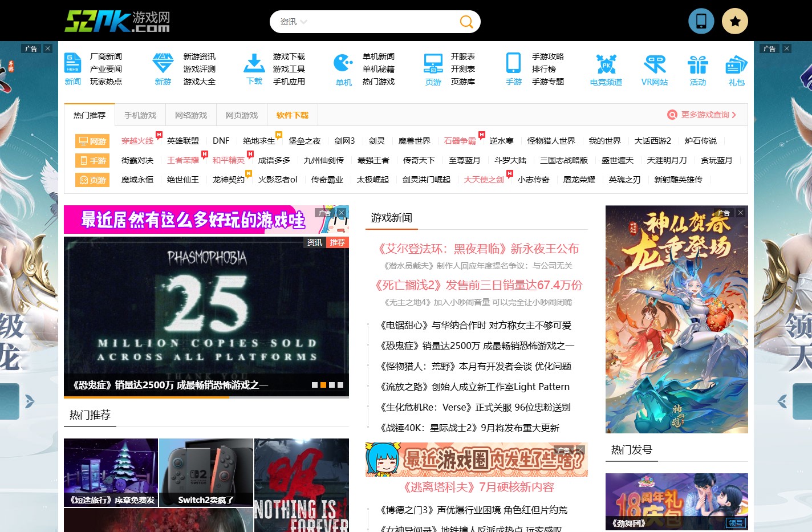The image size is (812, 532).
Task: Switch to the 手机游戏 tab
Action: 140,115
